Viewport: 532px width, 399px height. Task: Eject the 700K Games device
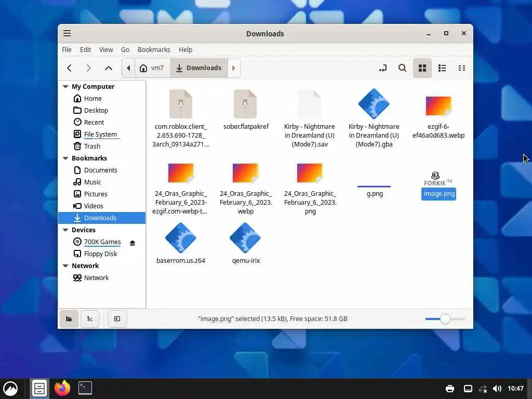[132, 243]
